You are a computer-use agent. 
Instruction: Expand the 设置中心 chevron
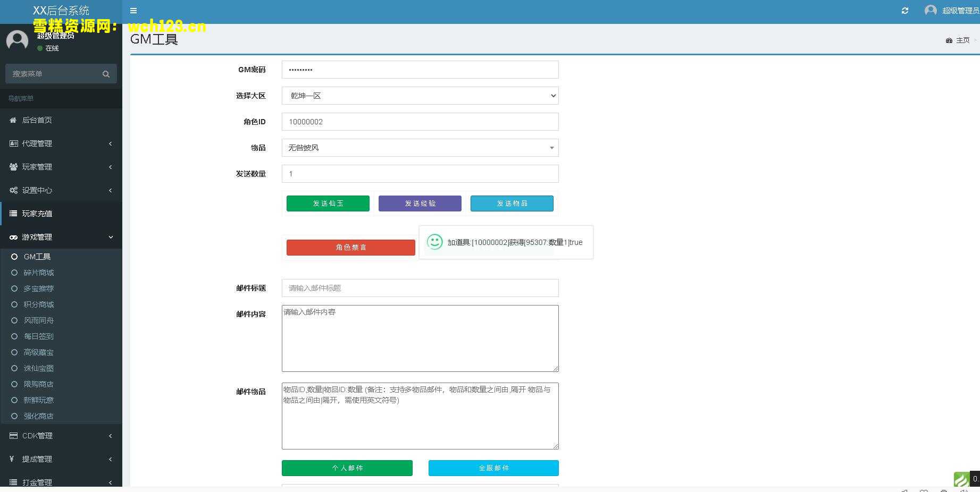(x=111, y=190)
